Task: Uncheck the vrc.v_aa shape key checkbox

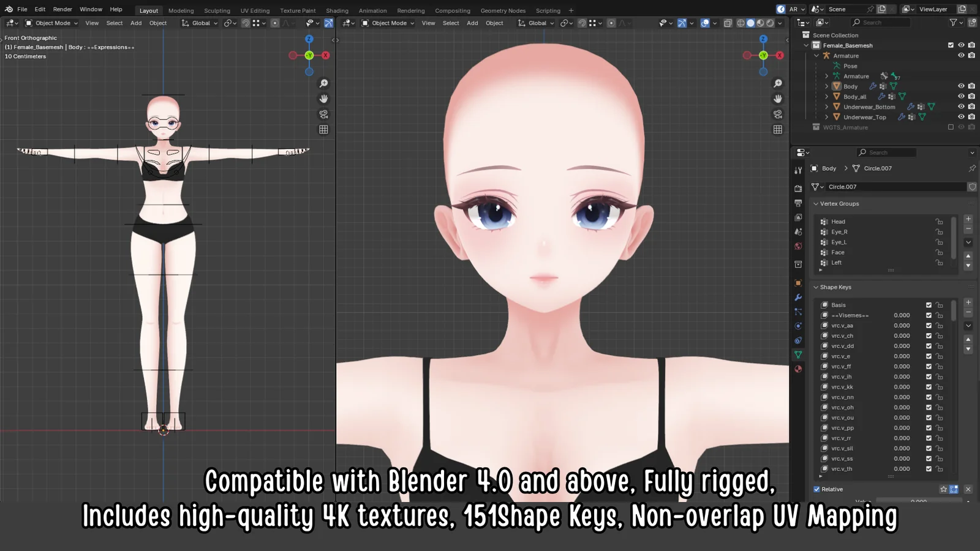Action: click(929, 325)
